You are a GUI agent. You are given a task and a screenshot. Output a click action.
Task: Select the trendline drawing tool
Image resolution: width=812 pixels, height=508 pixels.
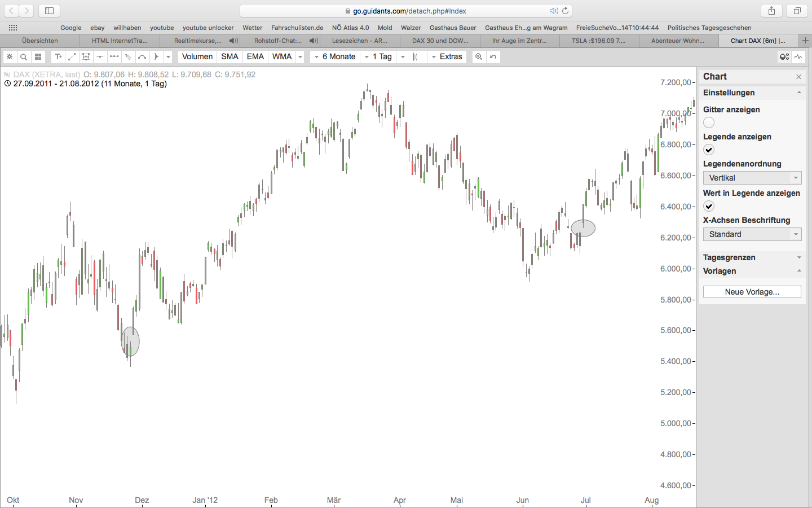point(72,56)
